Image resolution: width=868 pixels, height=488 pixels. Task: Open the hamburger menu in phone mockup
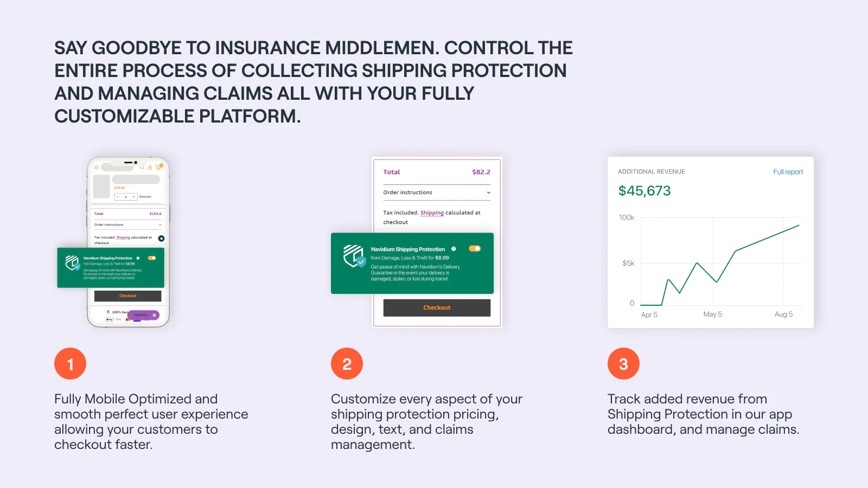(97, 167)
